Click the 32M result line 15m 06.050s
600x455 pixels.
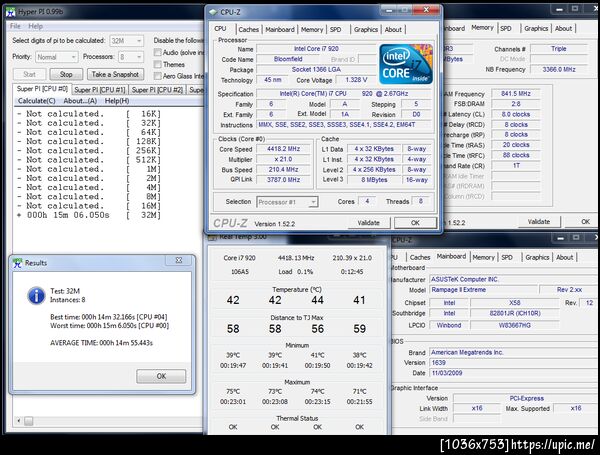[x=89, y=215]
